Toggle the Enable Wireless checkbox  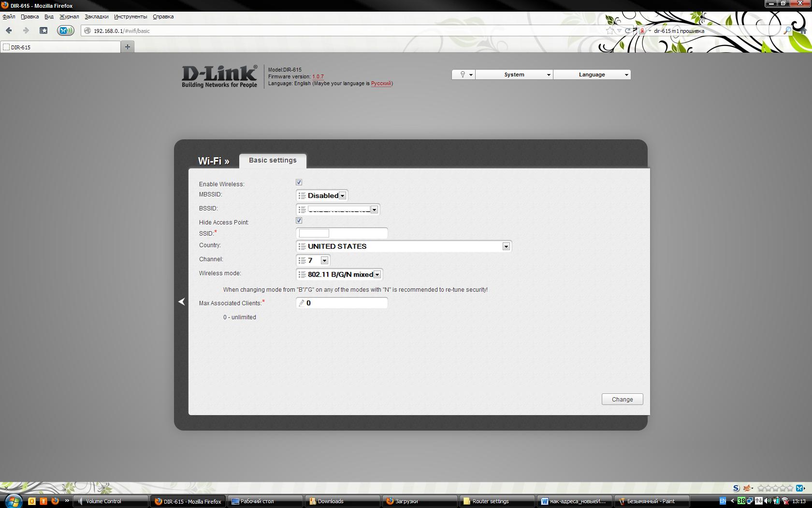[299, 182]
